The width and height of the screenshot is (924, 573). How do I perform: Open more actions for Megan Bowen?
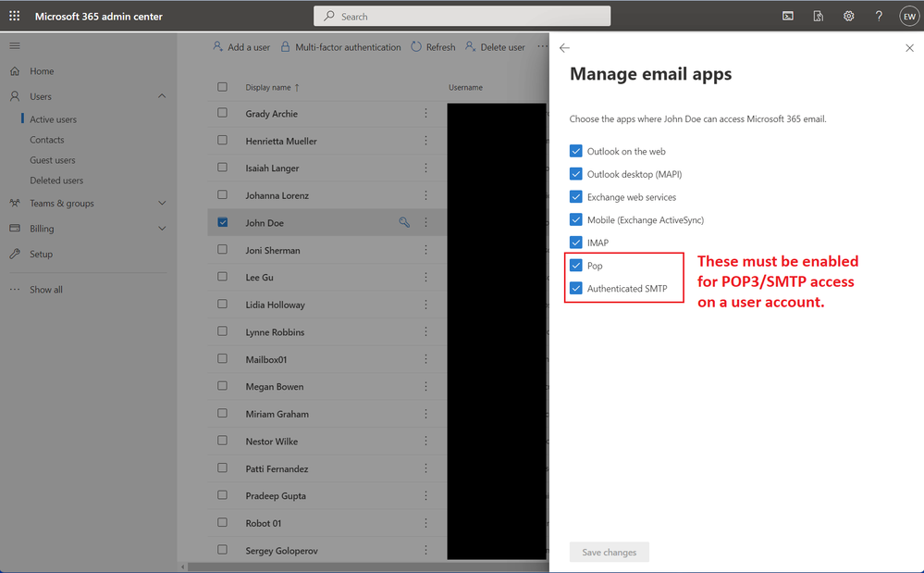[x=426, y=386]
